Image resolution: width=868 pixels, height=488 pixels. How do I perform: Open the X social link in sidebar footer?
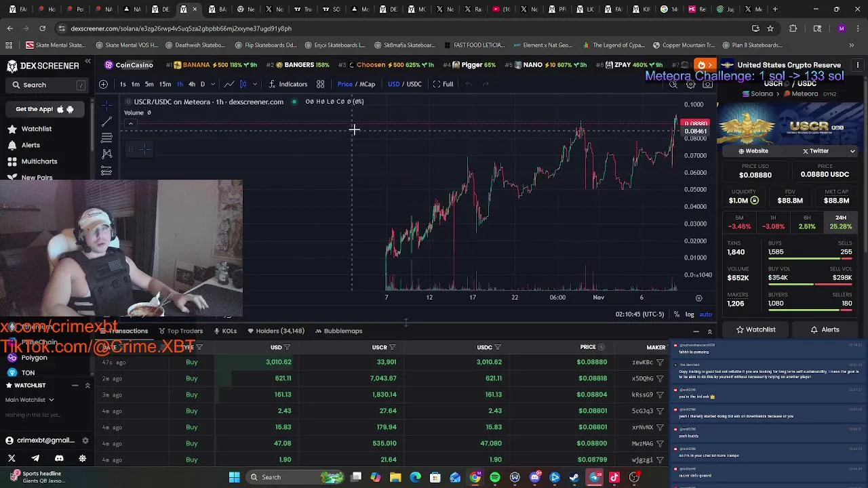point(12,459)
